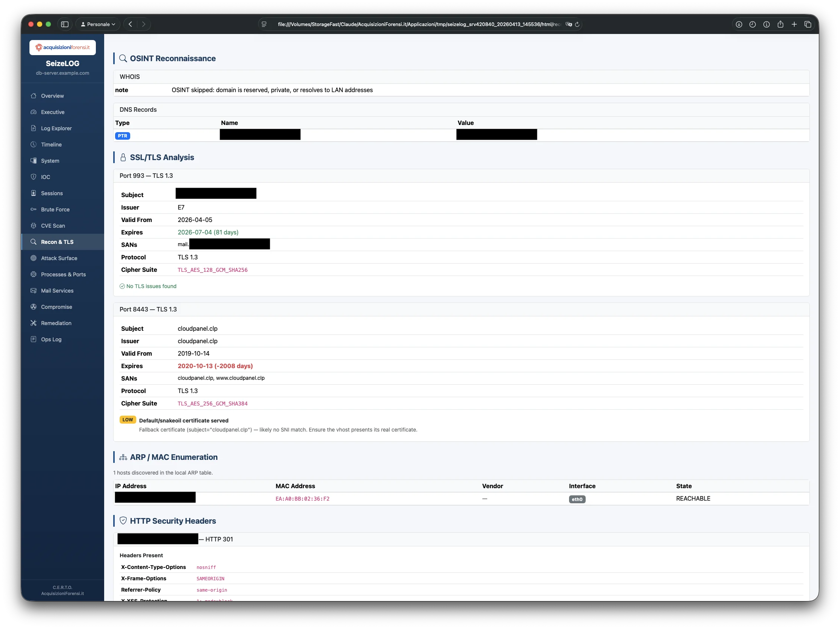Screen dimensions: 840x629
Task: Open the TLS_AES_256_GCM_SHA384 cipher suite link
Action: [212, 403]
